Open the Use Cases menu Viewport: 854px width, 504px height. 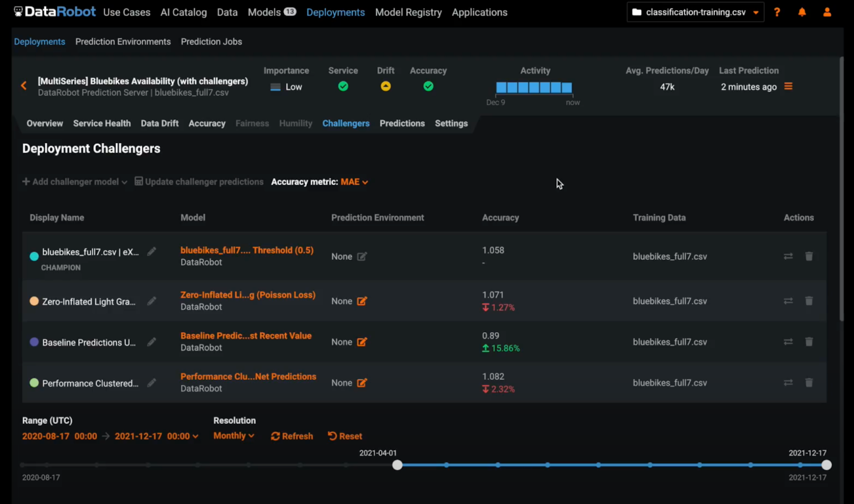tap(126, 12)
